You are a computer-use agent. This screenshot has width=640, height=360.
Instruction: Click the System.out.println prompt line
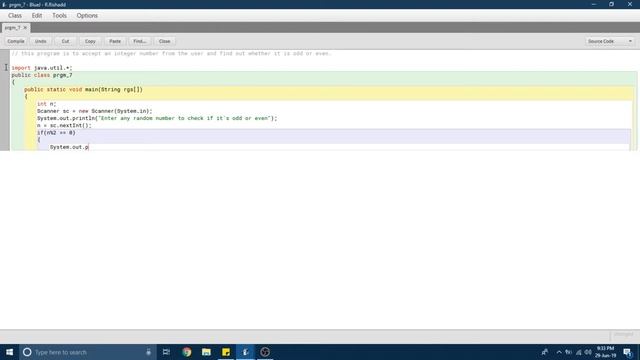click(x=157, y=118)
